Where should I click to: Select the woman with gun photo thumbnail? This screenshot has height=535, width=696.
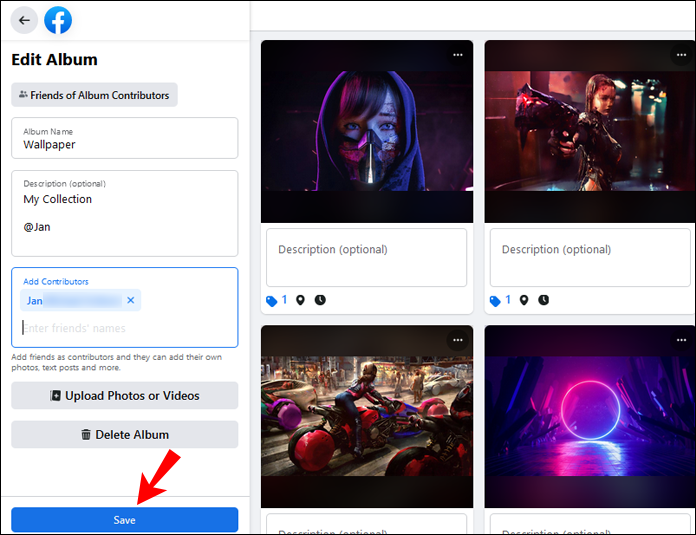click(x=590, y=131)
